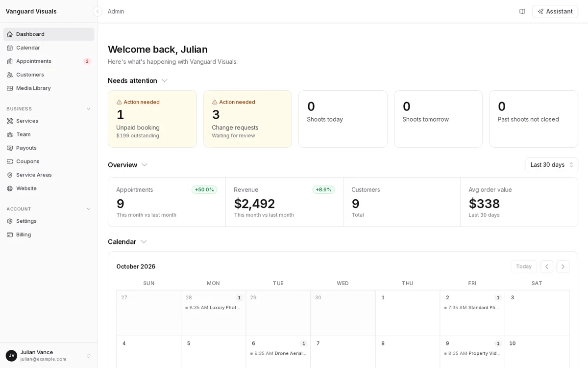Open Customers from the sidebar
The width and height of the screenshot is (588, 368).
pyautogui.click(x=49, y=75)
